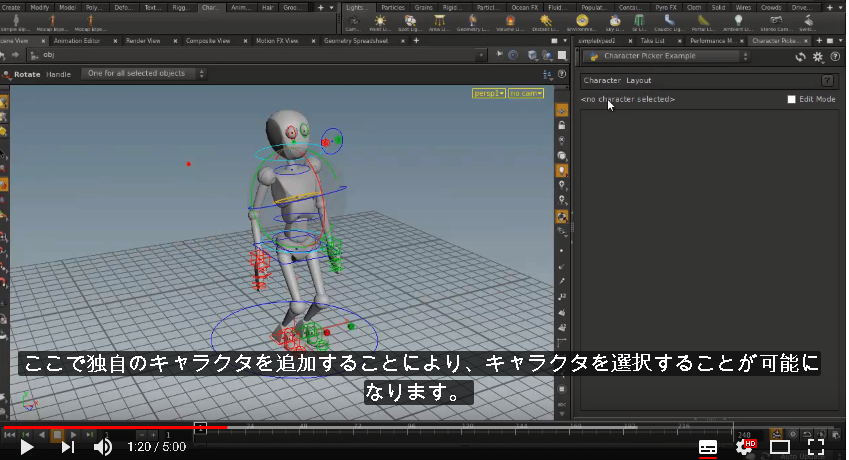Open the Ocean FX shelf tab
This screenshot has width=849, height=460.
tap(524, 8)
